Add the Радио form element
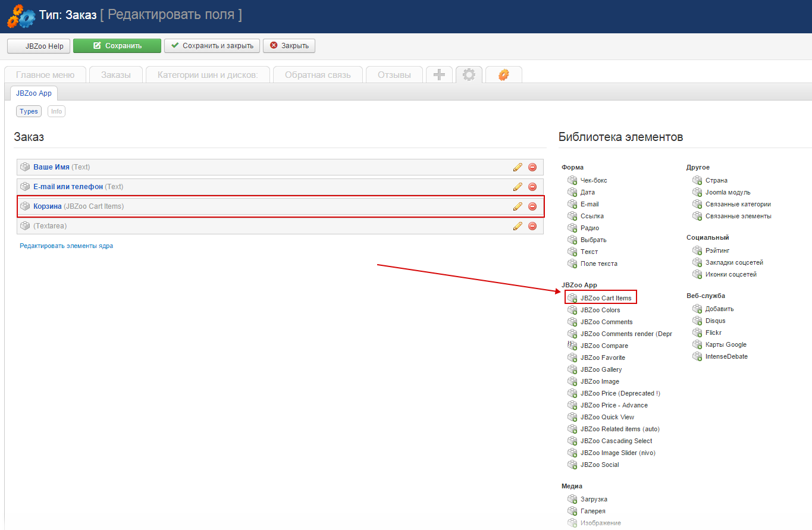Viewport: 812px width, 530px height. pos(590,228)
